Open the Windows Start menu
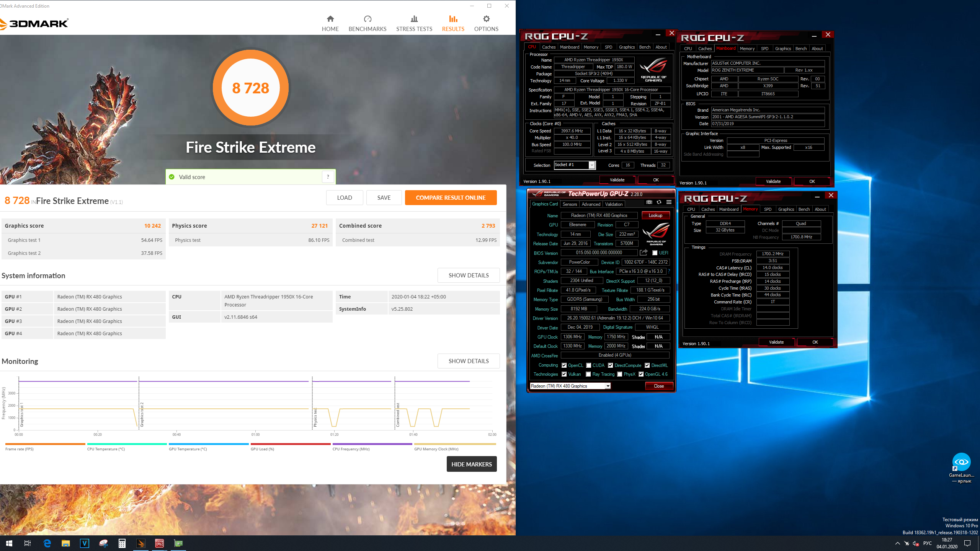Screen dimensions: 980x551 coord(9,543)
